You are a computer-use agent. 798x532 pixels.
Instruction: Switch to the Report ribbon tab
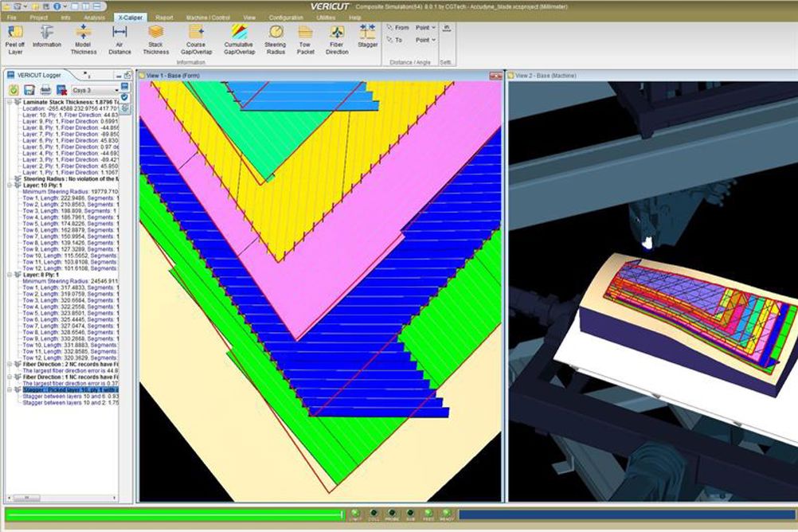(164, 18)
